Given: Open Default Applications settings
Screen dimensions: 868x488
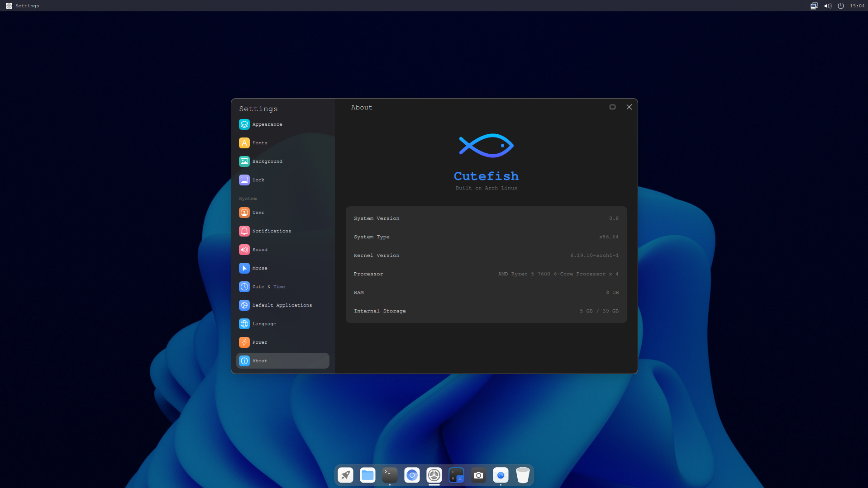Looking at the screenshot, I should [282, 305].
